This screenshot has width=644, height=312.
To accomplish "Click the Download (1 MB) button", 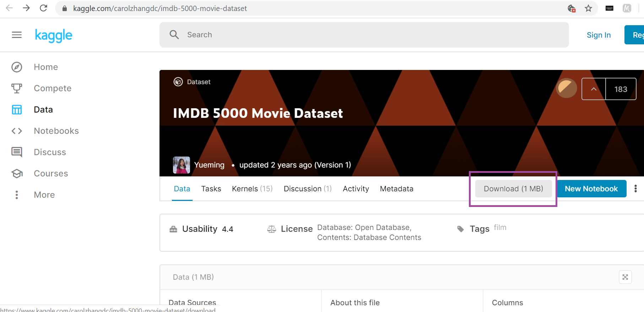I will point(513,188).
